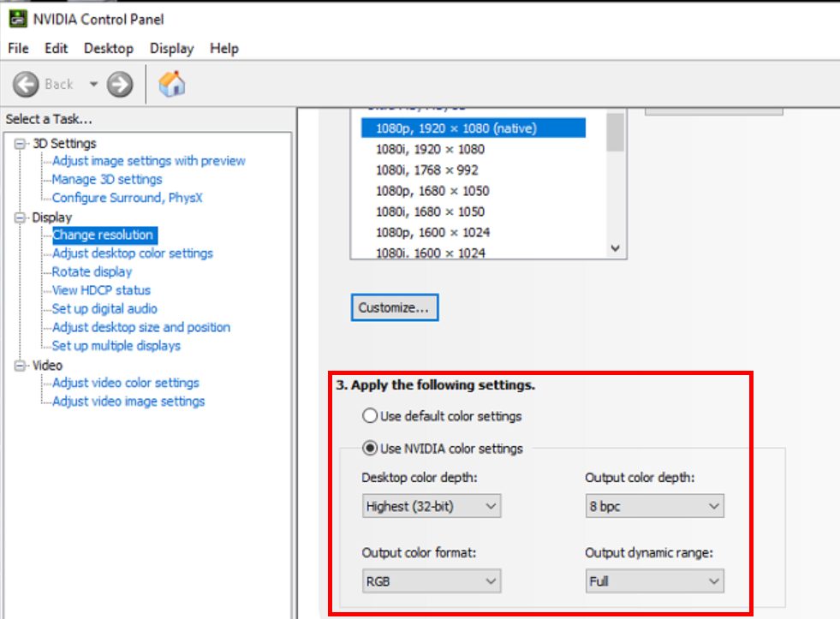Open View HDCP status task
Viewport: 840px width, 619px height.
tap(101, 290)
